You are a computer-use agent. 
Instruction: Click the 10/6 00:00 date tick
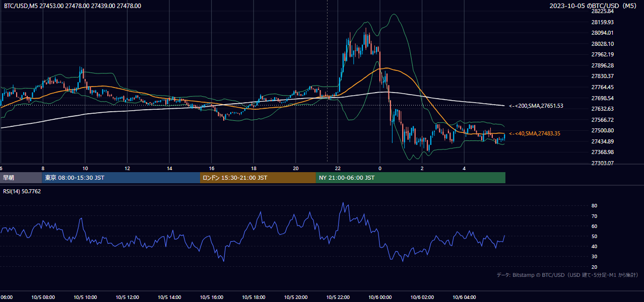pos(380,297)
